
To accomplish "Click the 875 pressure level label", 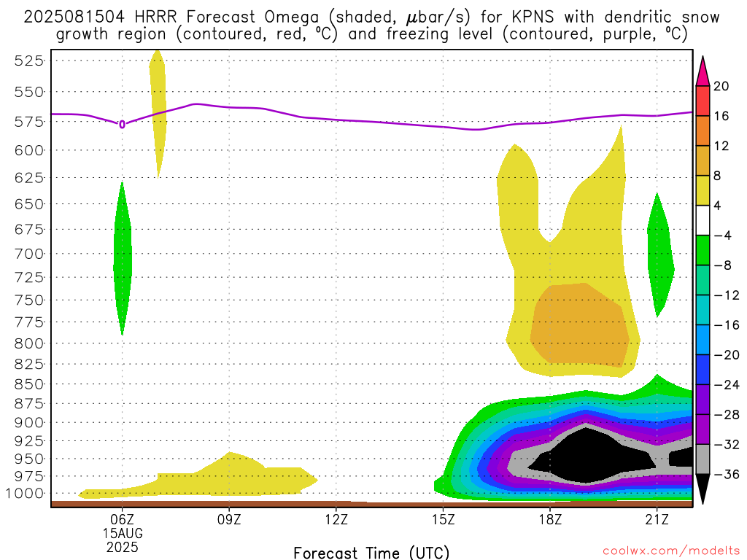I will (28, 404).
